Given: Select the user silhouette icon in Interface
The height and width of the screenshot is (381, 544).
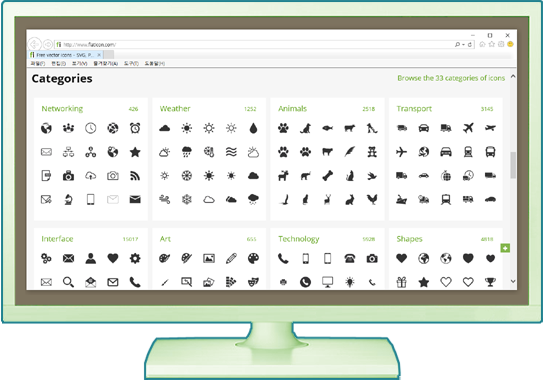Looking at the screenshot, I should pyautogui.click(x=91, y=259).
